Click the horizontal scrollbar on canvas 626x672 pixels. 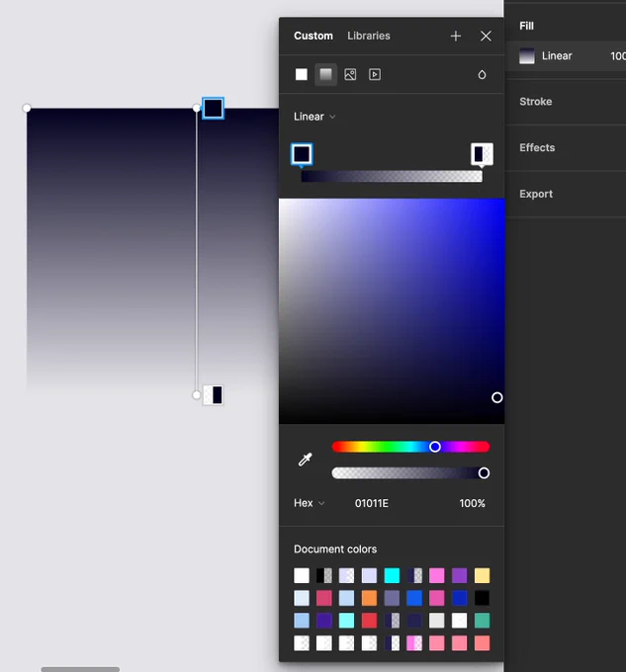tap(80, 669)
